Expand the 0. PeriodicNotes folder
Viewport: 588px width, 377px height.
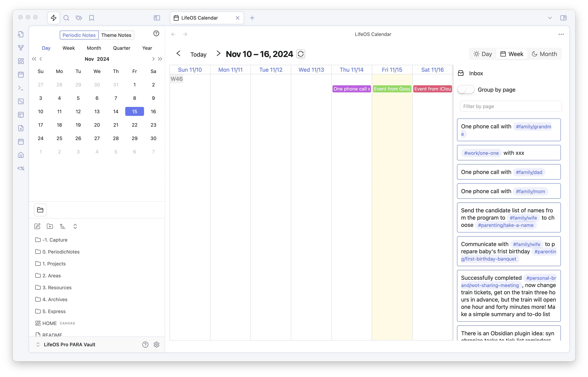click(61, 252)
